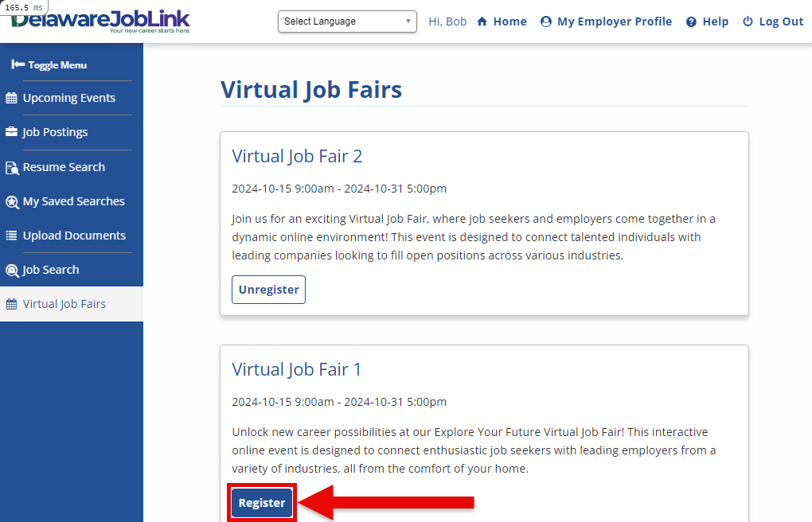Click the Resume Search document icon

(x=11, y=167)
